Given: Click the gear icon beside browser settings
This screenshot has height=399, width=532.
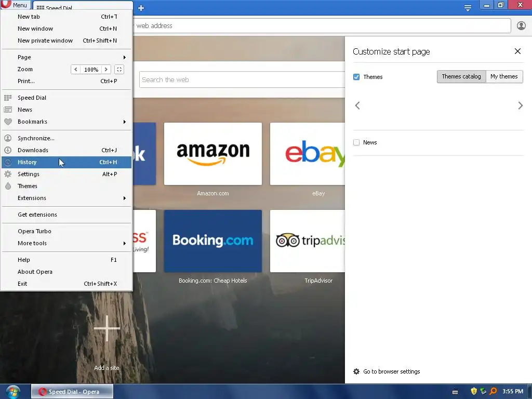Looking at the screenshot, I should click(x=356, y=371).
